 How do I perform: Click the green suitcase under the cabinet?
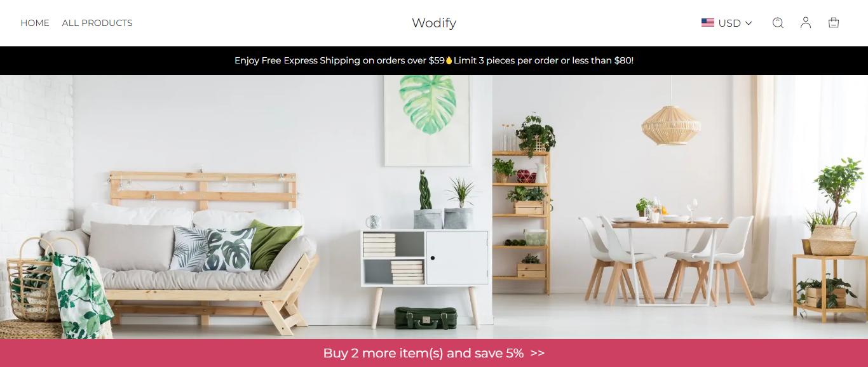click(x=426, y=317)
